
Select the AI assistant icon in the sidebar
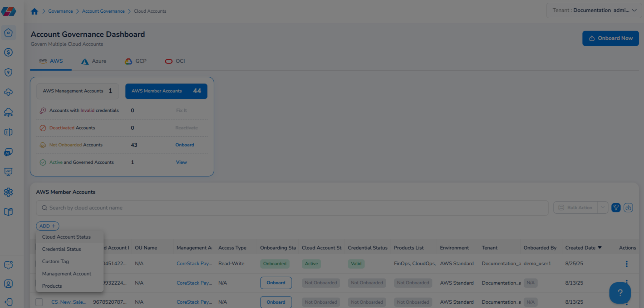pyautogui.click(x=9, y=152)
